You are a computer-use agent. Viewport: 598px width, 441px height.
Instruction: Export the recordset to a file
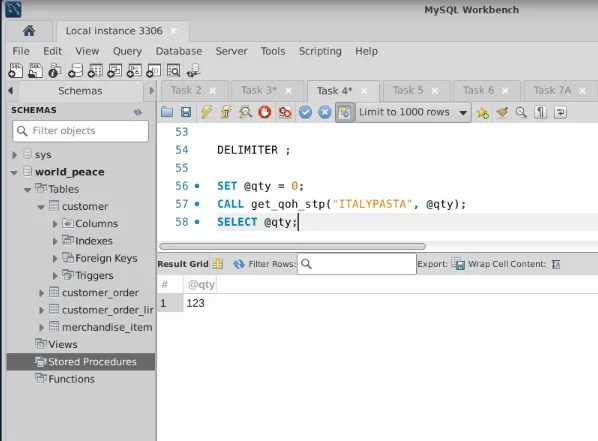[458, 264]
